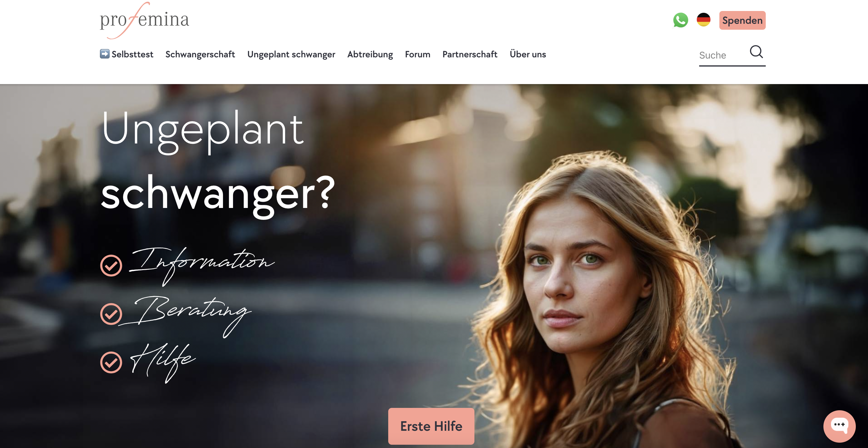This screenshot has height=448, width=868.
Task: Click the German flag language icon
Action: [703, 20]
